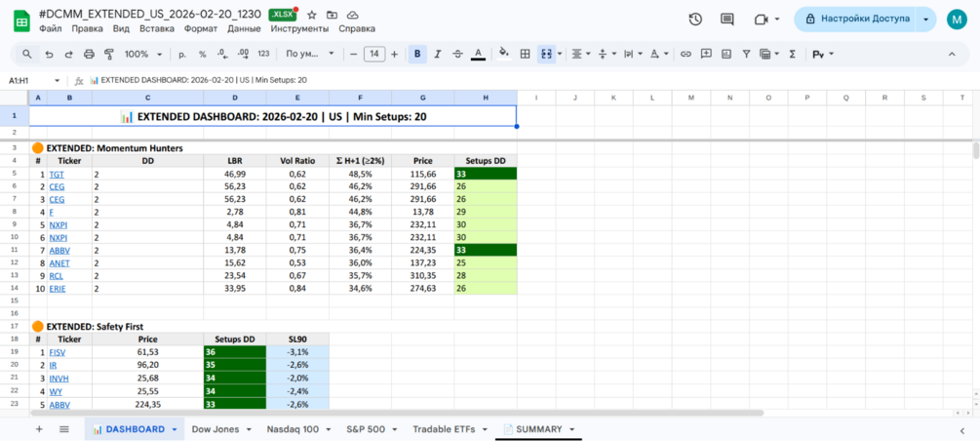
Task: Decrease decimal places
Action: tap(222, 55)
